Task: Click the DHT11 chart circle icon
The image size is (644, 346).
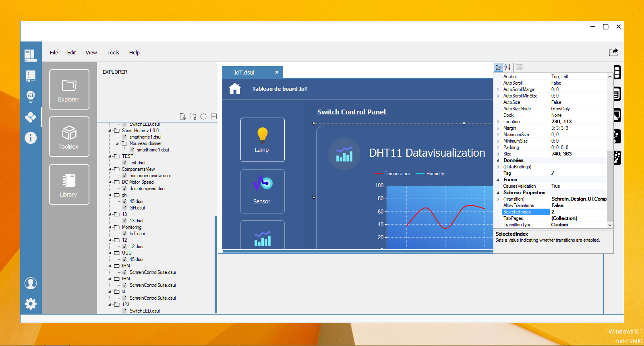Action: [x=344, y=154]
